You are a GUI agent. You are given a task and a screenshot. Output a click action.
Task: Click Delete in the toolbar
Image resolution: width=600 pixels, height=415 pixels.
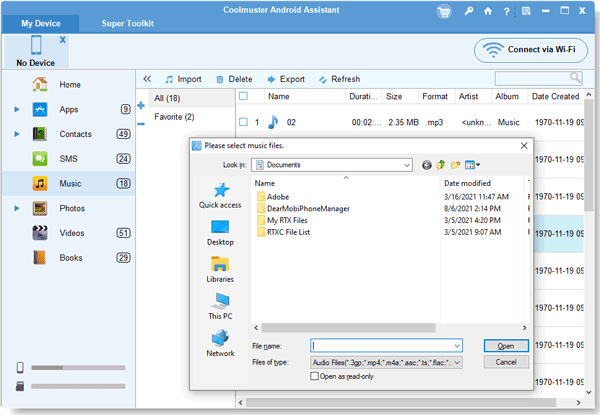pos(234,79)
